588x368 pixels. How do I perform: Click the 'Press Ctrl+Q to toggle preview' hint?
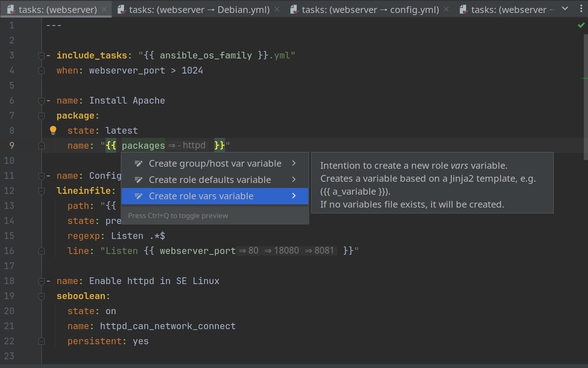coord(178,216)
